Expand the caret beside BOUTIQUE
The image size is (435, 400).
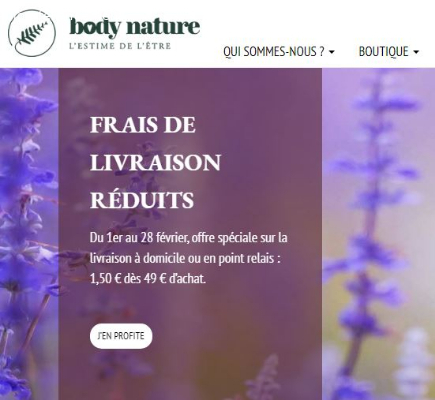click(416, 52)
